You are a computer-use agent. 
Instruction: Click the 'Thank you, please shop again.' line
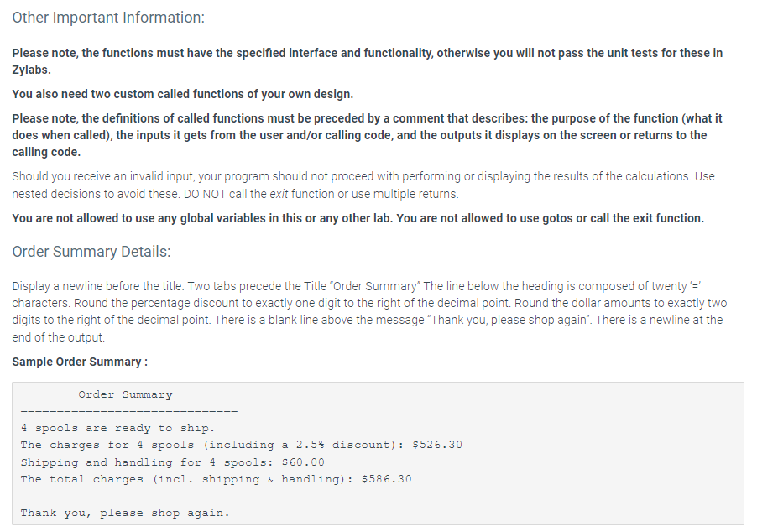(125, 513)
